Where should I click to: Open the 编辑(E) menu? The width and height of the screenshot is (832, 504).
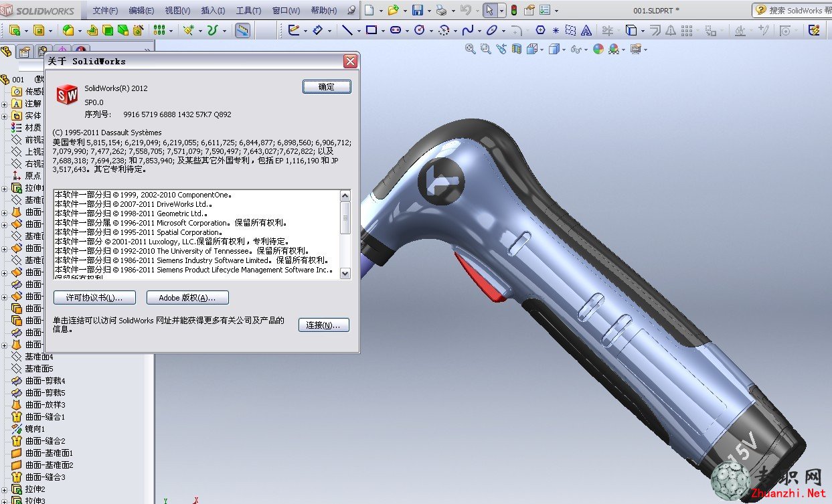(141, 11)
